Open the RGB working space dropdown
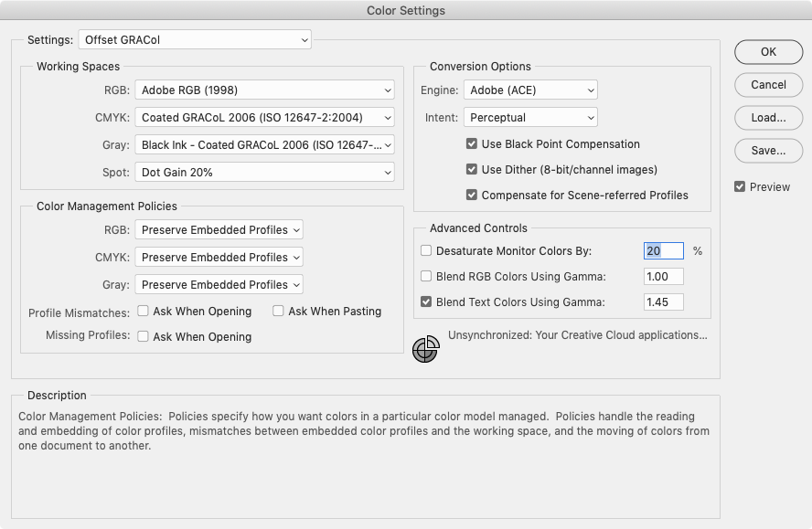 [264, 90]
